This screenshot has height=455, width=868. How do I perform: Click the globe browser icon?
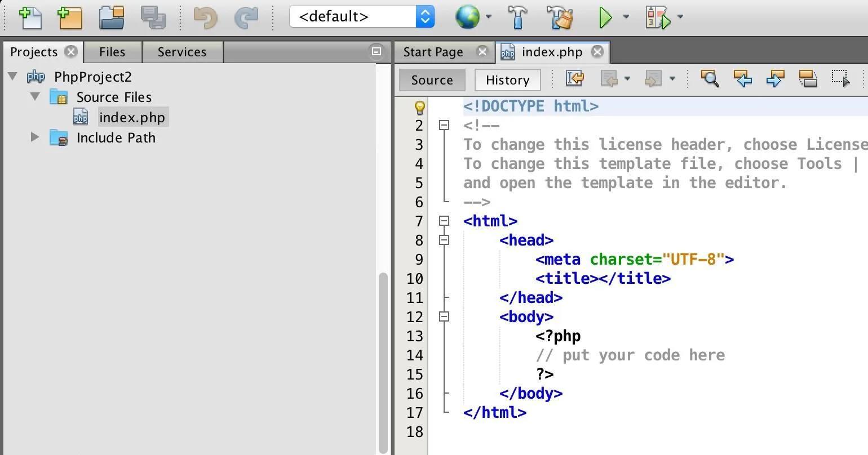point(468,17)
